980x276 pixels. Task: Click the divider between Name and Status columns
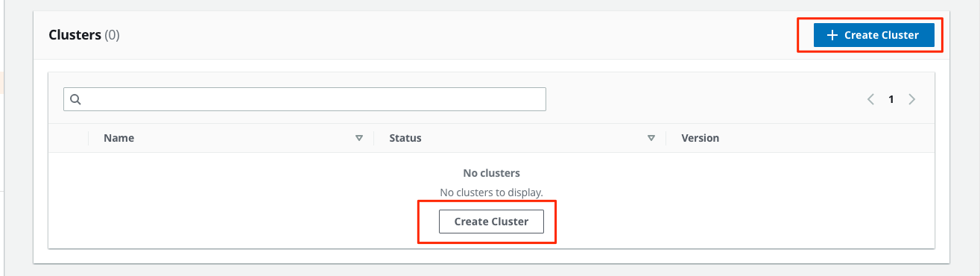coord(374,138)
